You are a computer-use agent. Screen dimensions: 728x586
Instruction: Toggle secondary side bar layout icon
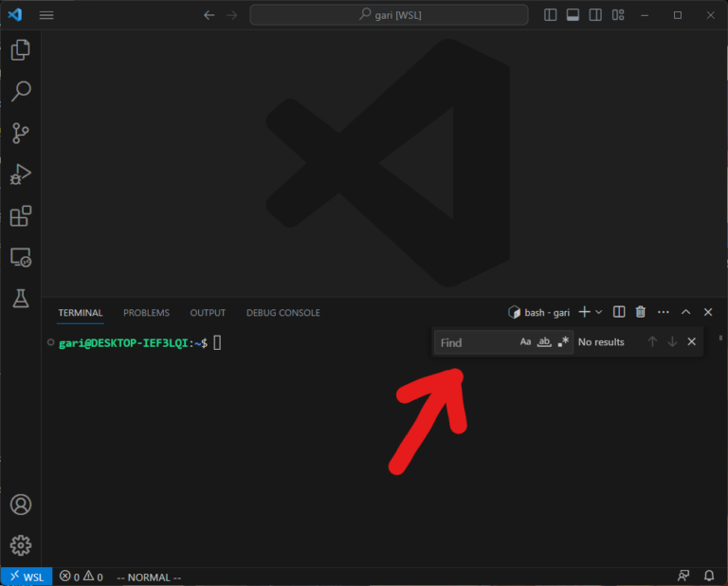tap(595, 15)
